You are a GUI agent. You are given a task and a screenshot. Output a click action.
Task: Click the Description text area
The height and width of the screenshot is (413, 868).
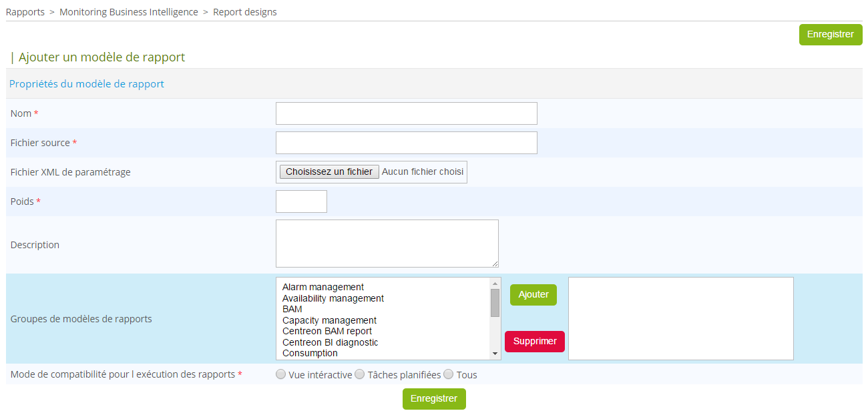pyautogui.click(x=387, y=243)
